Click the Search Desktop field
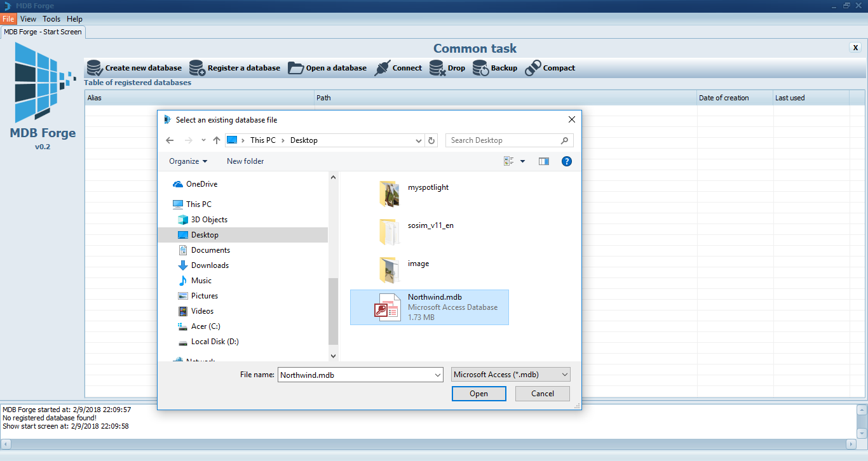868x461 pixels. tap(505, 140)
